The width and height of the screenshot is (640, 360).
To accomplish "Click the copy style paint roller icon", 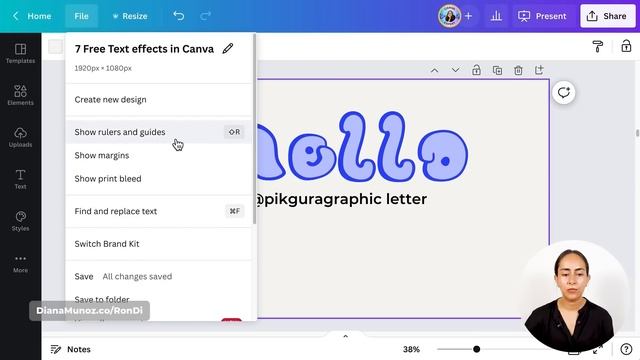I will click(x=598, y=46).
